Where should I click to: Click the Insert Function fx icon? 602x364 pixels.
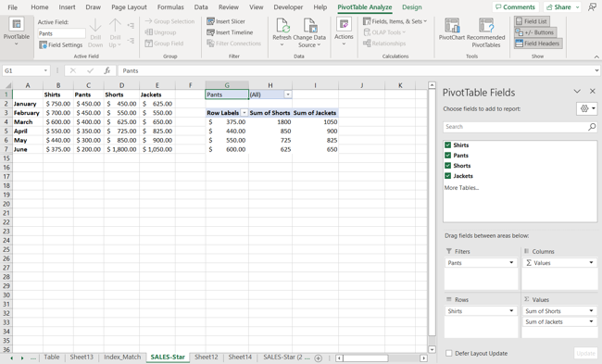107,70
